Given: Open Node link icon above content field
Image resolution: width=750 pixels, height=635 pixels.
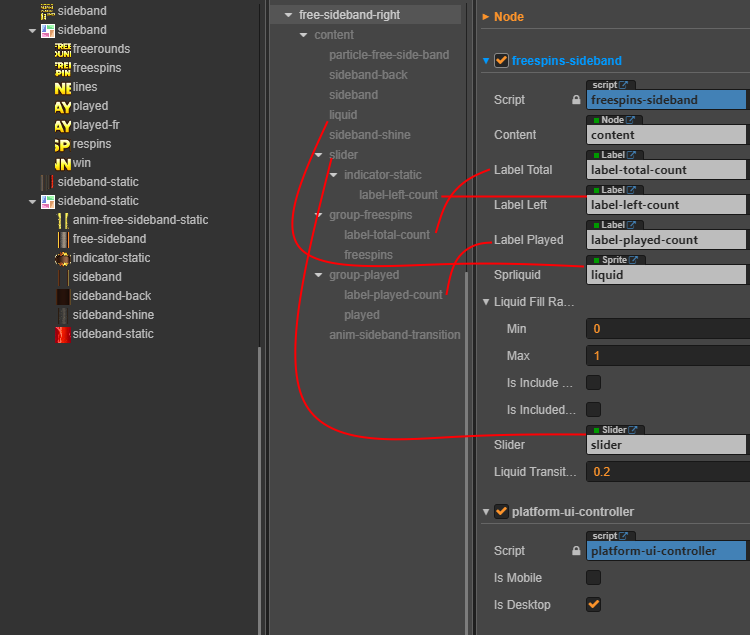Looking at the screenshot, I should (x=630, y=120).
